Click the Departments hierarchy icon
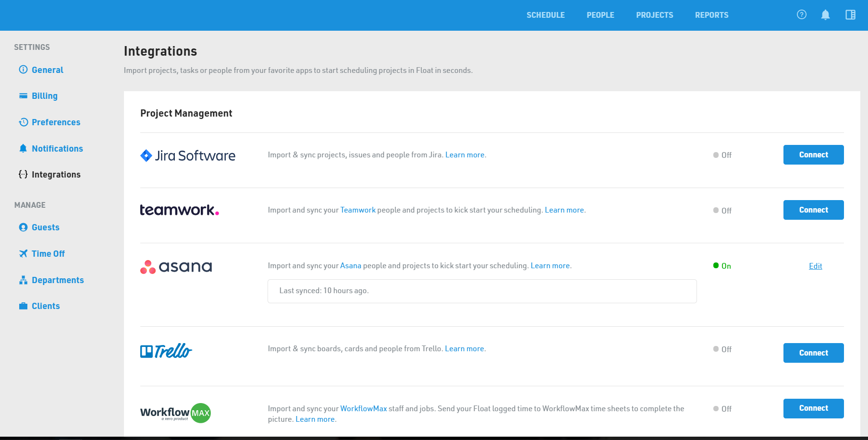Viewport: 868px width, 440px height. (x=23, y=280)
